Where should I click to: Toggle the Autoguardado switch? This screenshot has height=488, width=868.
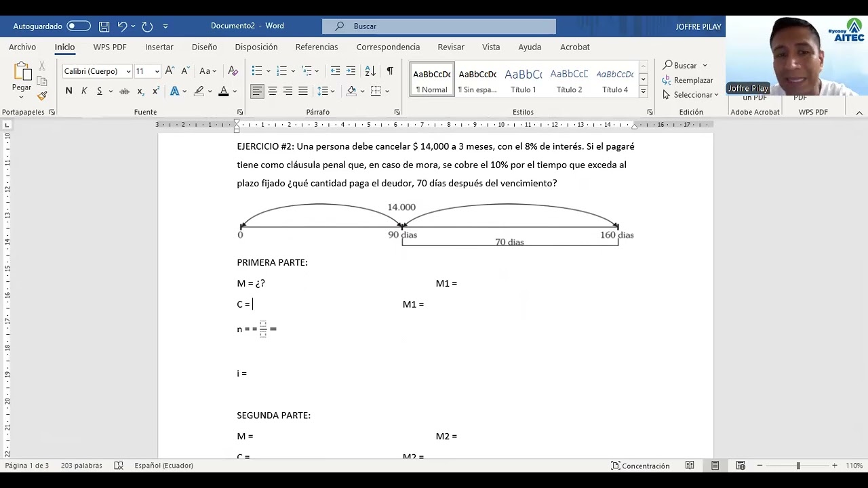[x=78, y=26]
